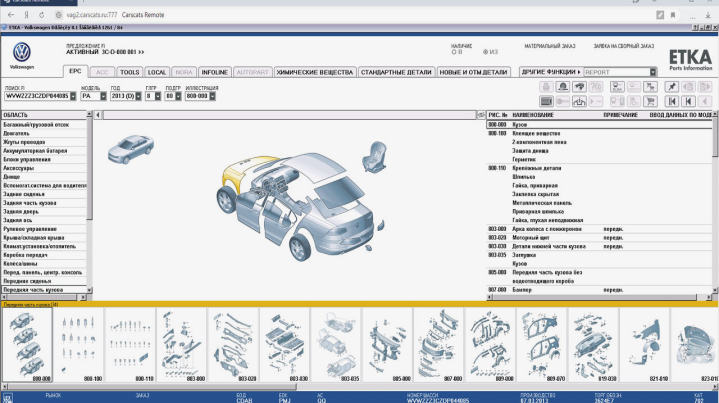This screenshot has height=403, width=719.
Task: Select Задняя дверь in area list
Action: [44, 212]
